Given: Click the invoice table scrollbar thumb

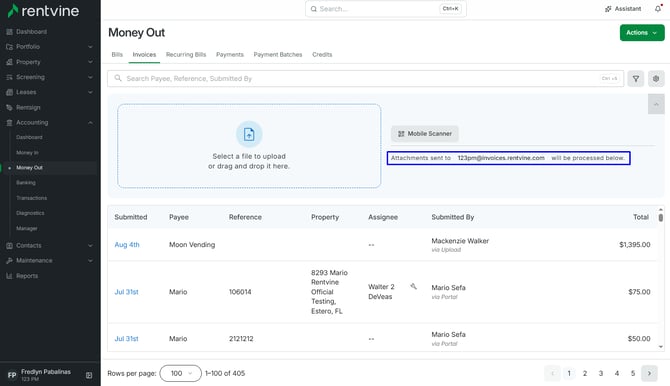Looking at the screenshot, I should [x=661, y=218].
